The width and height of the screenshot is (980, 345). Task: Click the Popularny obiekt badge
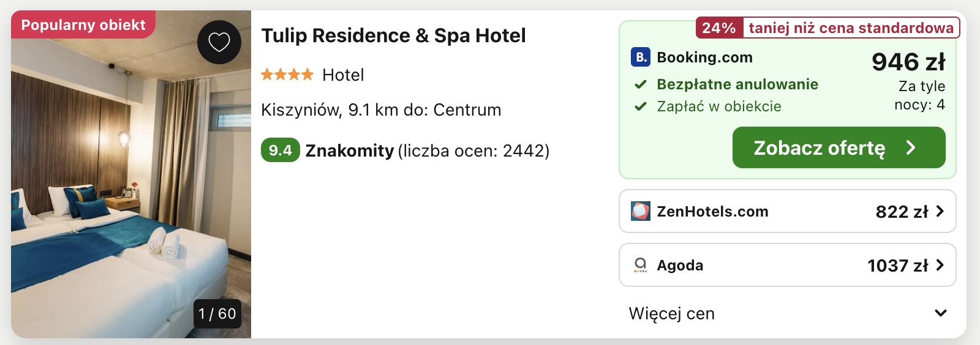pos(83,24)
